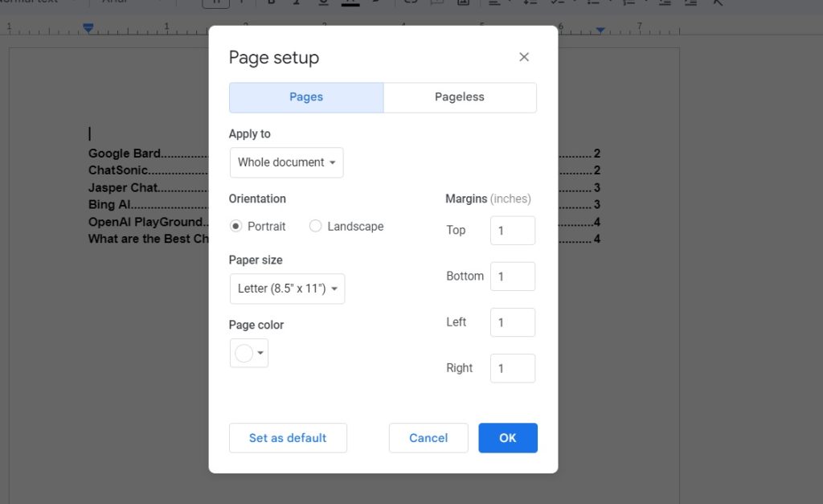
Task: Click the Set as default button
Action: click(288, 438)
